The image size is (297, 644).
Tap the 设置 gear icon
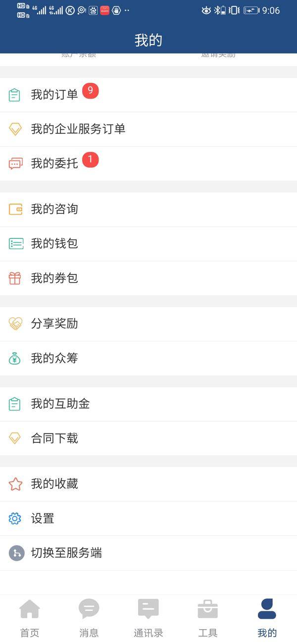coord(15,519)
